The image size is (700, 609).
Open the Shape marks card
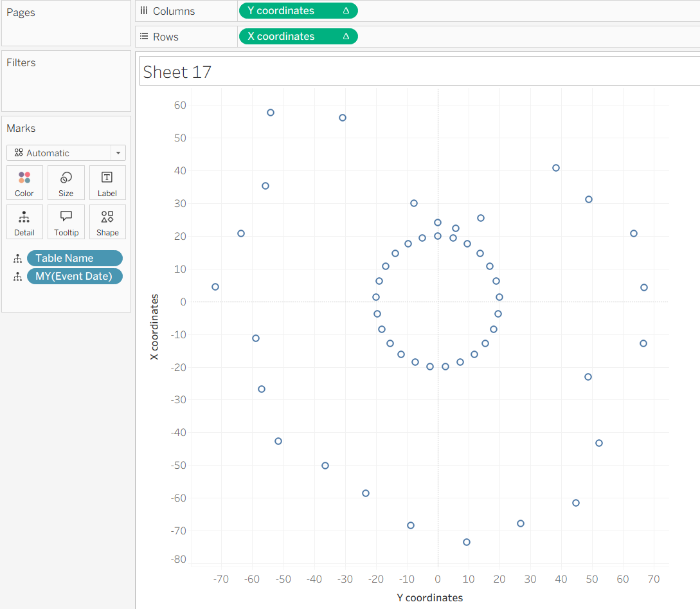(x=107, y=223)
